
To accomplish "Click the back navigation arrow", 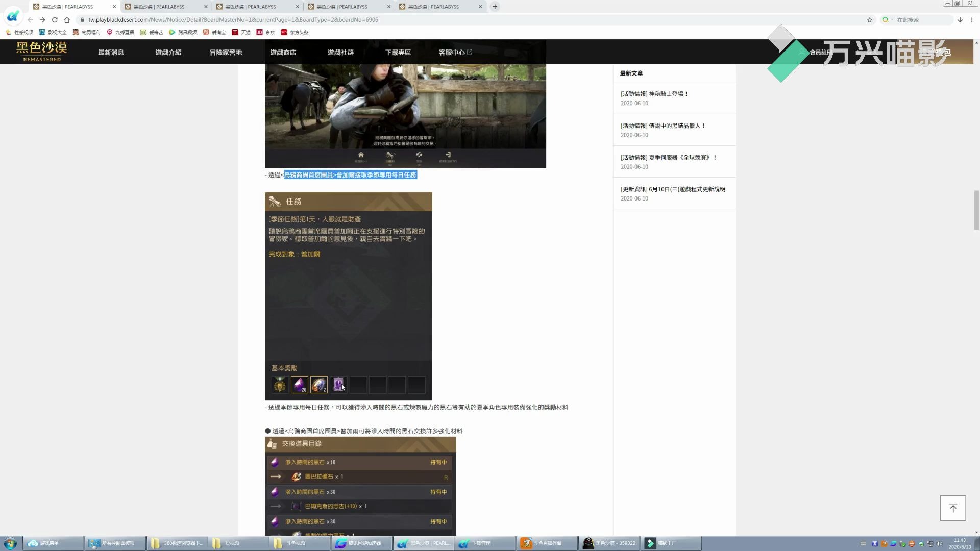I will pyautogui.click(x=30, y=20).
